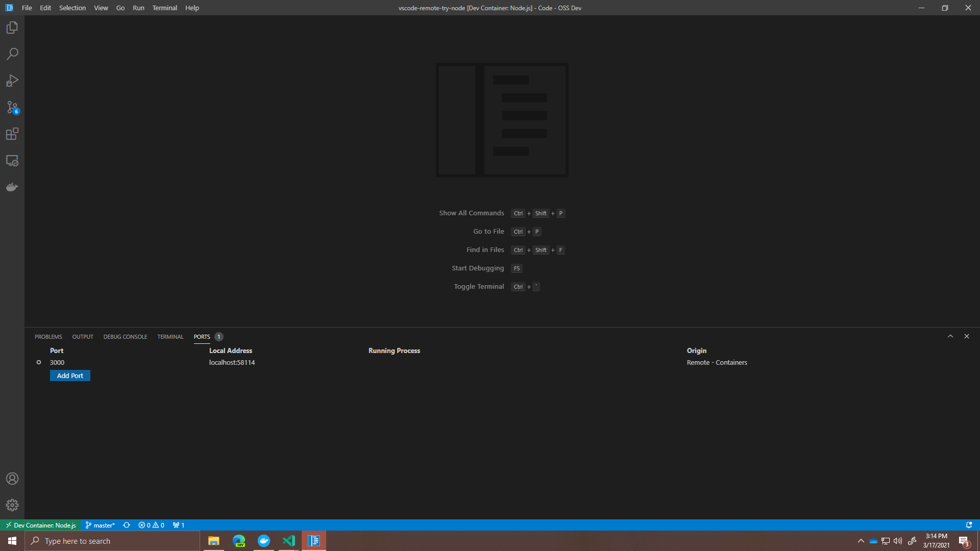Open the volume control in the system tray
Screen dimensions: 980x551
(898, 541)
